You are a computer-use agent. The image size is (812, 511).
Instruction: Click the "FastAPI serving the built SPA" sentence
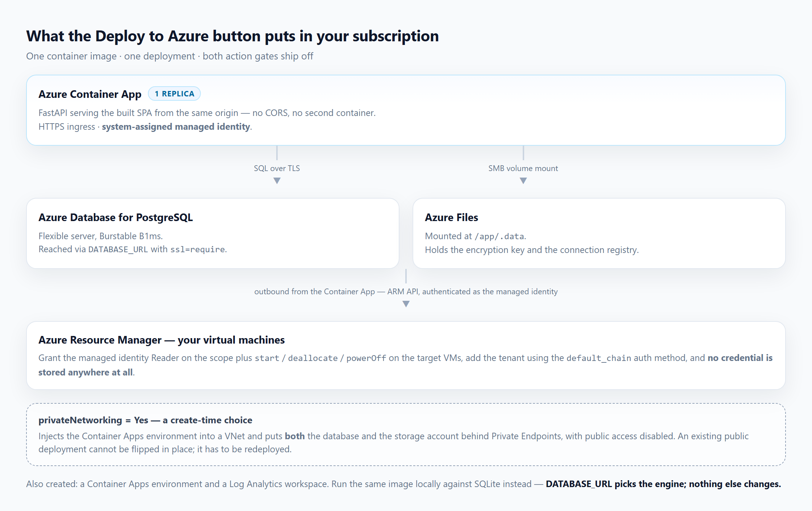pyautogui.click(x=207, y=113)
